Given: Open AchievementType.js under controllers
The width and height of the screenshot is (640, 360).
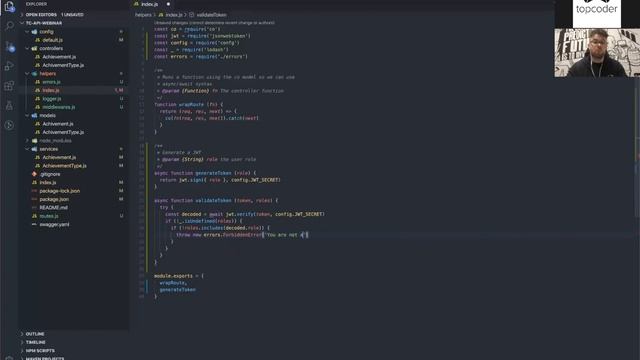Looking at the screenshot, I should [x=63, y=65].
